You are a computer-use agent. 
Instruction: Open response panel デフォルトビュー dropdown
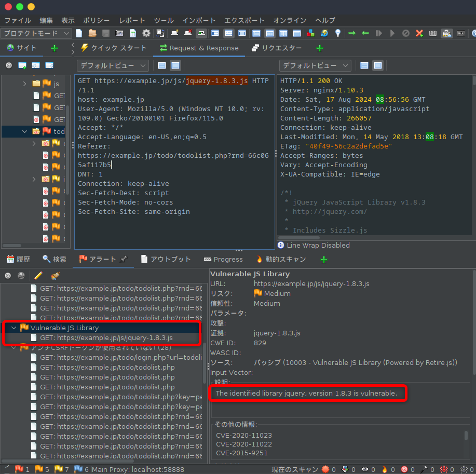click(x=315, y=65)
